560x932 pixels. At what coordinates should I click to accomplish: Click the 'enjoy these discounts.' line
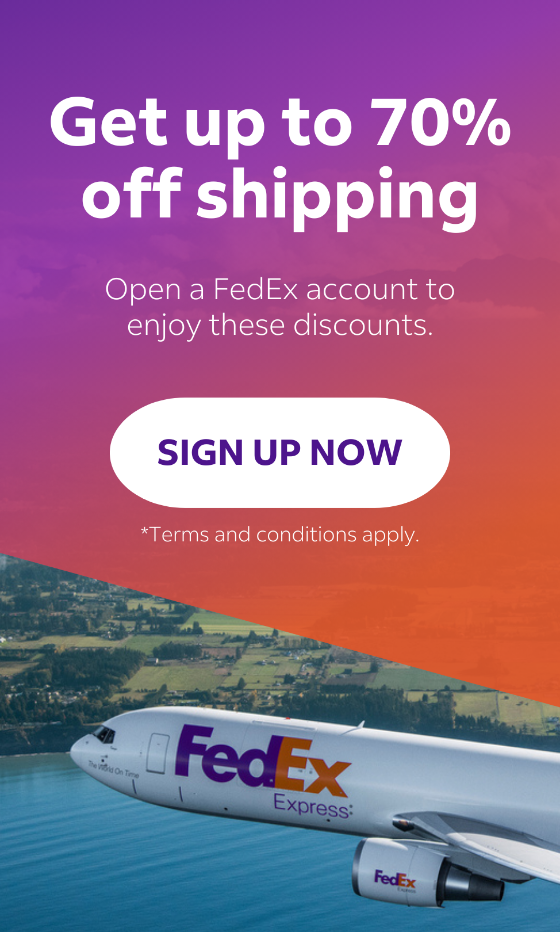pyautogui.click(x=280, y=326)
